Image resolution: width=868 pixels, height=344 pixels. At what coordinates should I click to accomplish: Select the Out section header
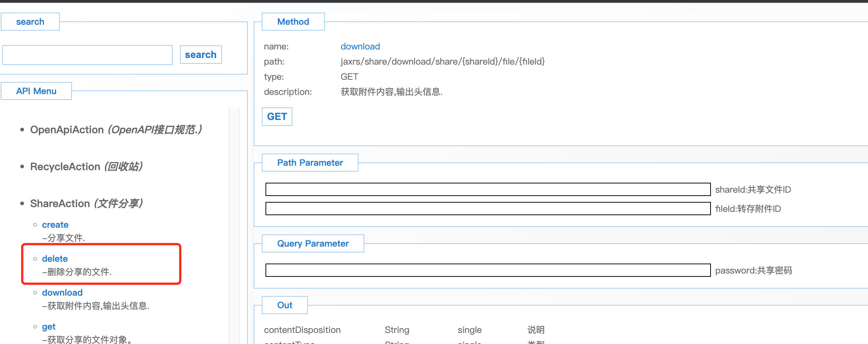click(x=285, y=305)
